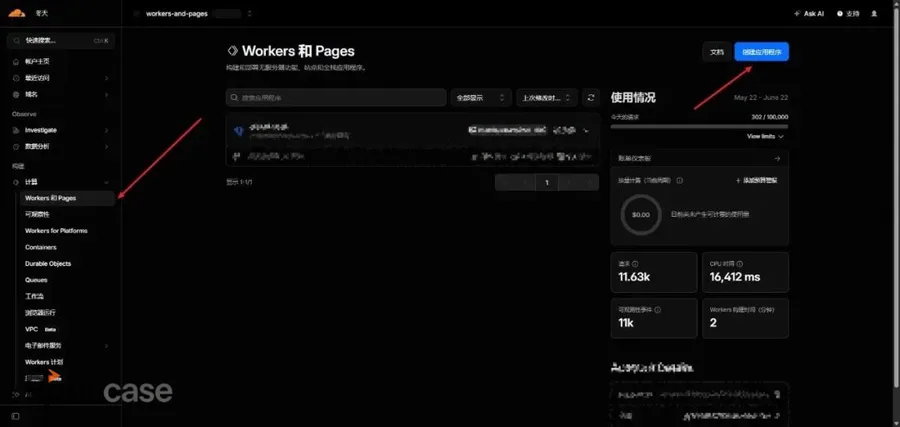Click the 302 / 100,000 request count
This screenshot has height=427, width=900.
[x=770, y=117]
